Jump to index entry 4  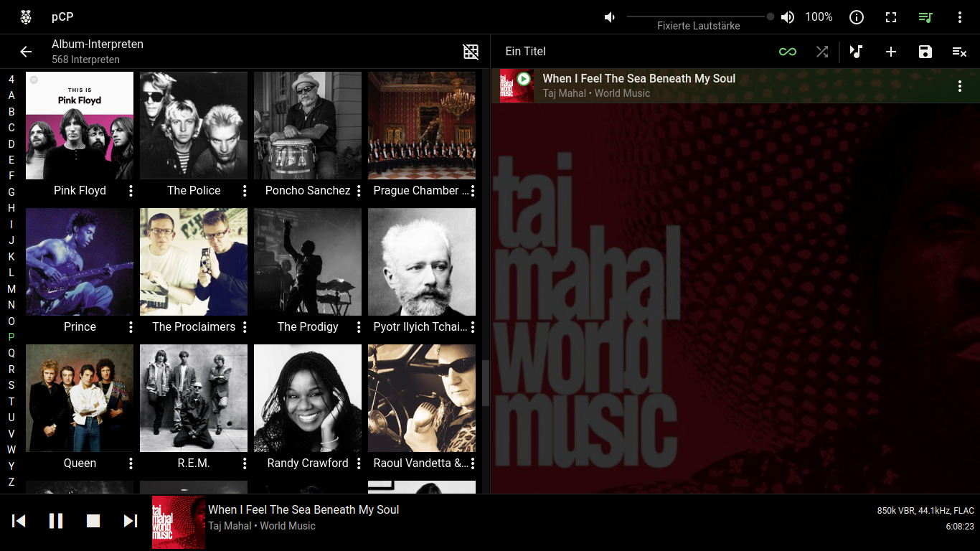coord(11,80)
